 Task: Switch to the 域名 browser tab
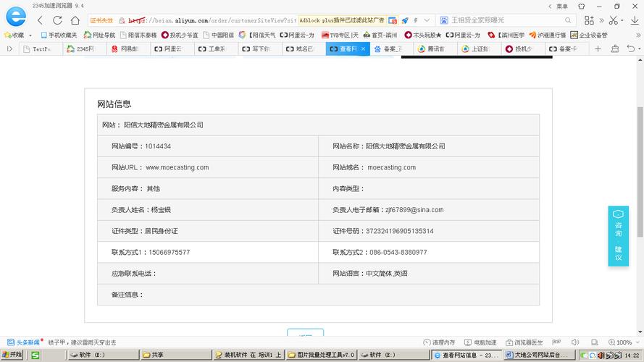click(x=301, y=49)
